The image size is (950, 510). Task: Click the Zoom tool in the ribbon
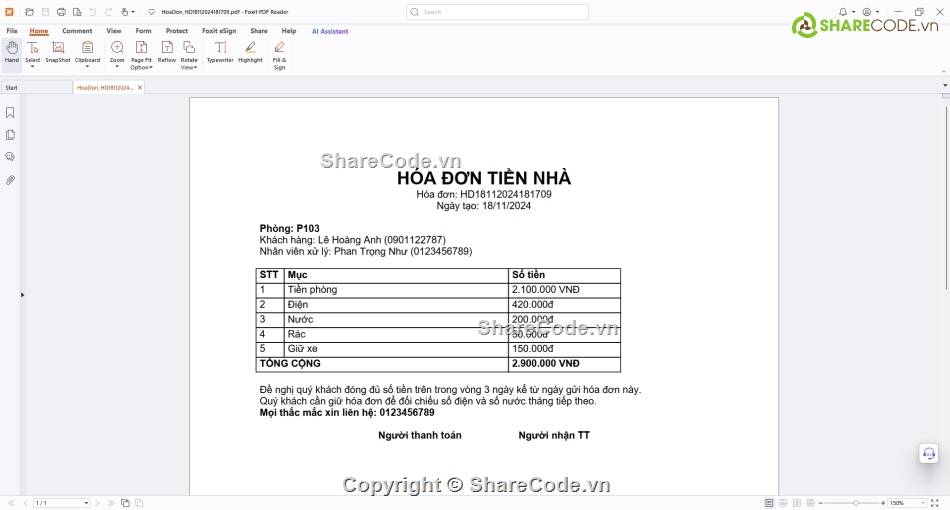pos(117,52)
